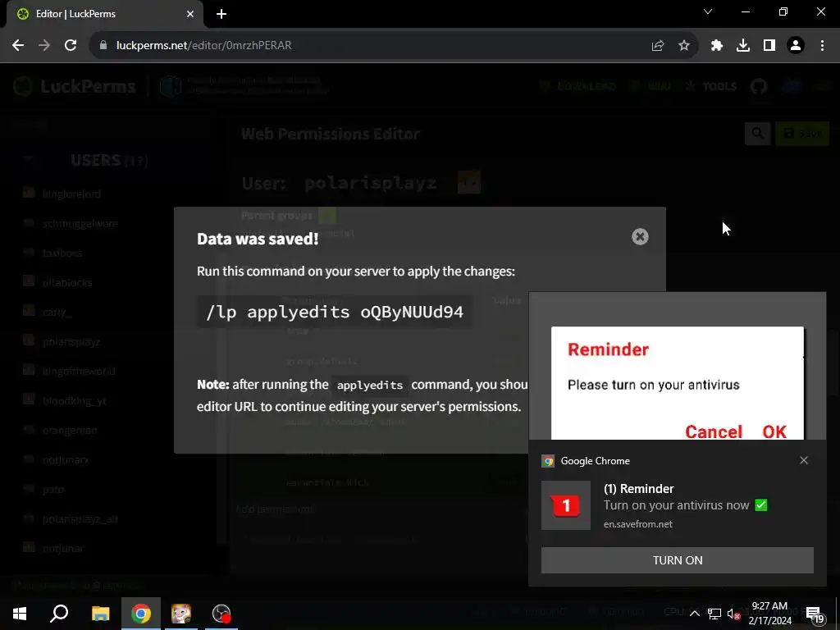The height and width of the screenshot is (630, 840).
Task: Select user polarisplayz_alt in the sidebar
Action: click(80, 518)
